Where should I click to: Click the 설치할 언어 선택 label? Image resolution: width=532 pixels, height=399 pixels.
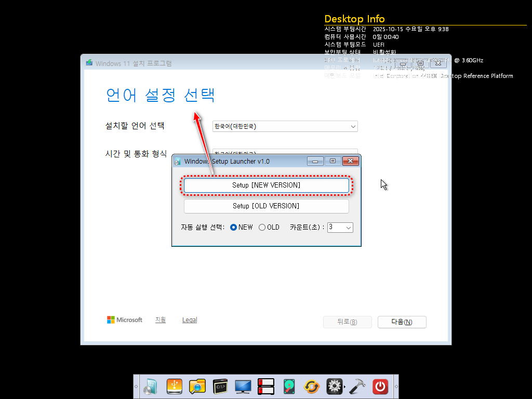135,126
